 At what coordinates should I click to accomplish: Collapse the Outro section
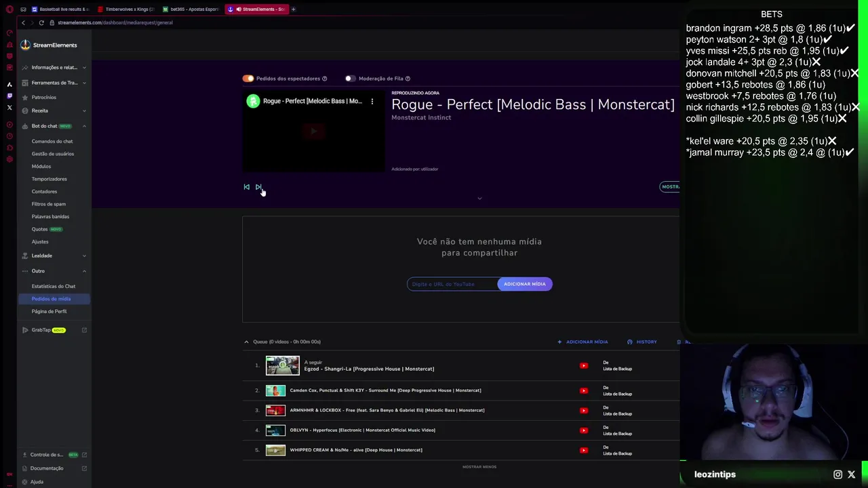pyautogui.click(x=53, y=271)
